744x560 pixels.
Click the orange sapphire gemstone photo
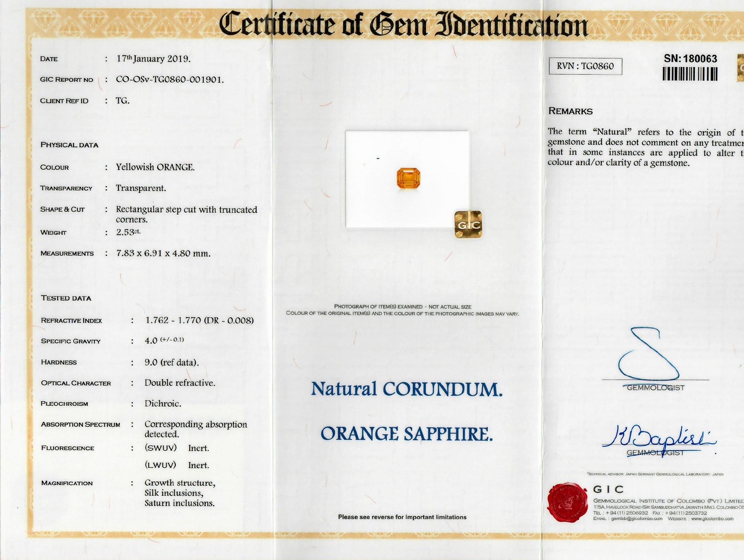click(408, 178)
